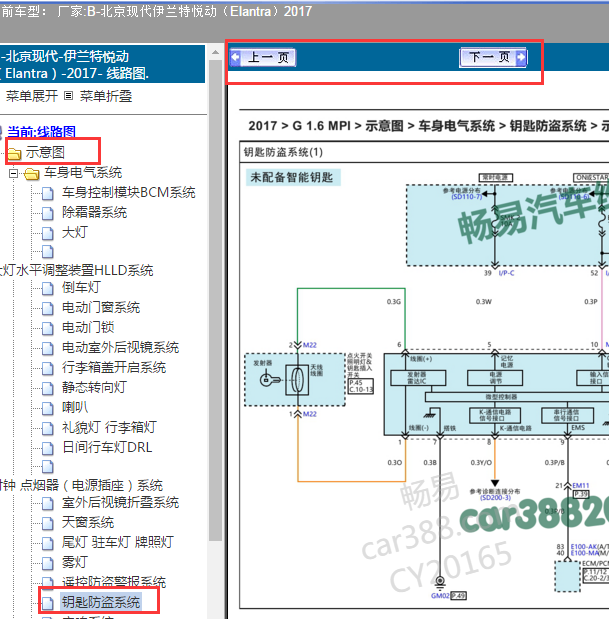The image size is (609, 619).
Task: Click the GM02 ground reference label
Action: point(440,596)
